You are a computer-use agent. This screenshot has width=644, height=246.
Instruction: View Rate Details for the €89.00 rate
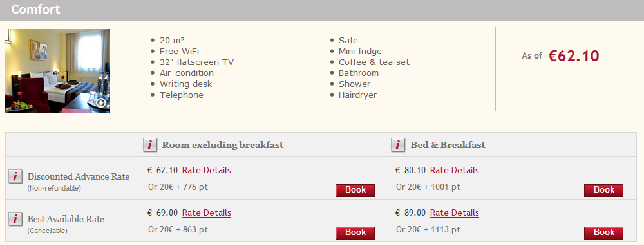point(455,213)
